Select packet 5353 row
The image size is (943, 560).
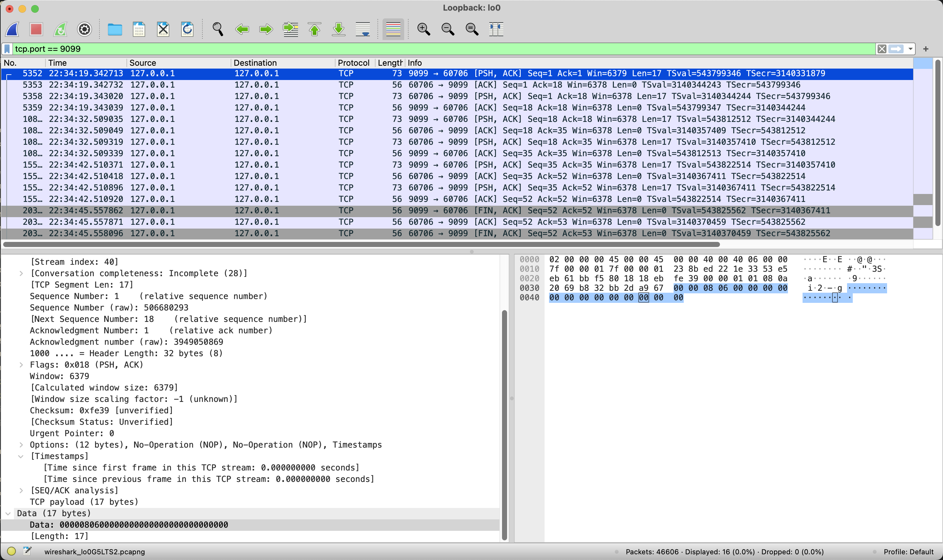457,85
